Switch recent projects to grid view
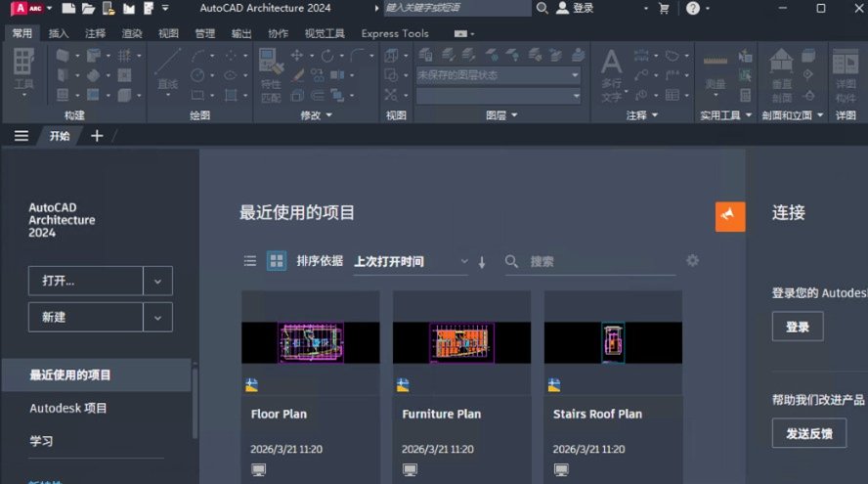Image resolution: width=868 pixels, height=484 pixels. pyautogui.click(x=277, y=261)
